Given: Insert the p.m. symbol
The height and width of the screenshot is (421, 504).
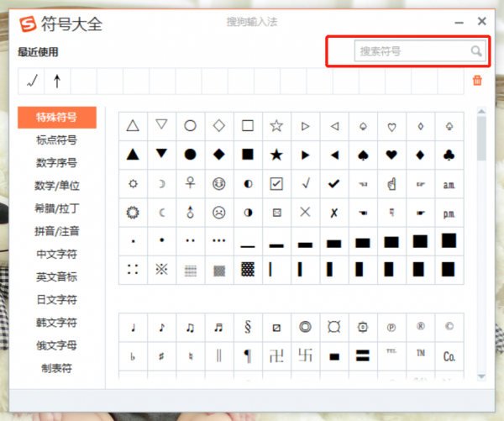Looking at the screenshot, I should [x=449, y=213].
